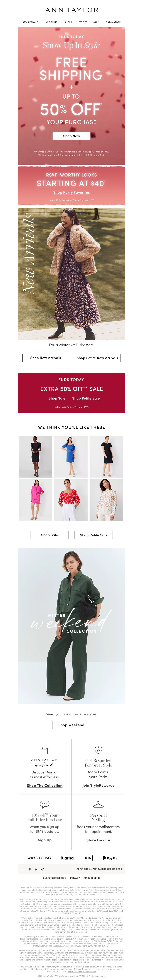
Task: Open the Petites menu item
Action: [83, 22]
